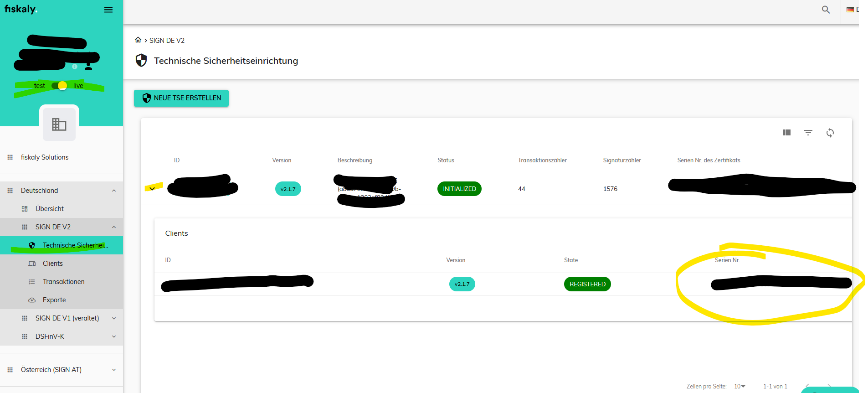The image size is (868, 393).
Task: Open Exporte in the sidebar
Action: [x=54, y=300]
